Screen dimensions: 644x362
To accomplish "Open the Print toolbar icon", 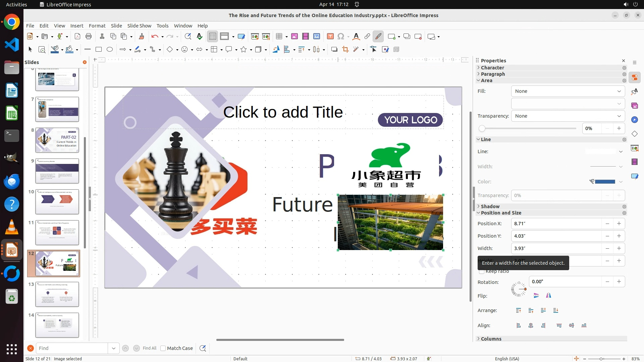I will click(89, 37).
